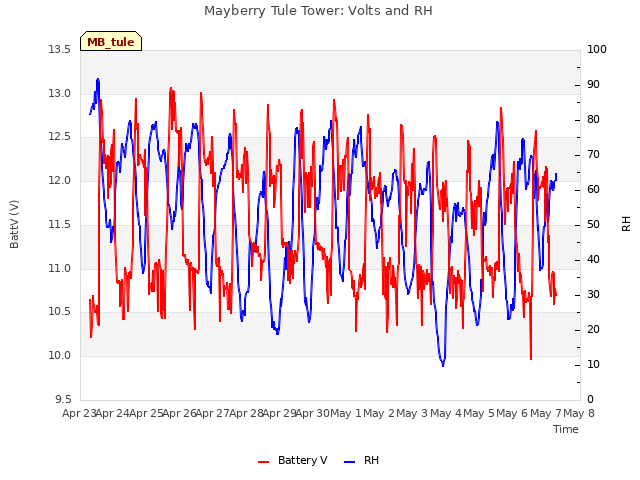Click the 13.5 left axis tick label
The height and width of the screenshot is (480, 640).
coord(60,50)
